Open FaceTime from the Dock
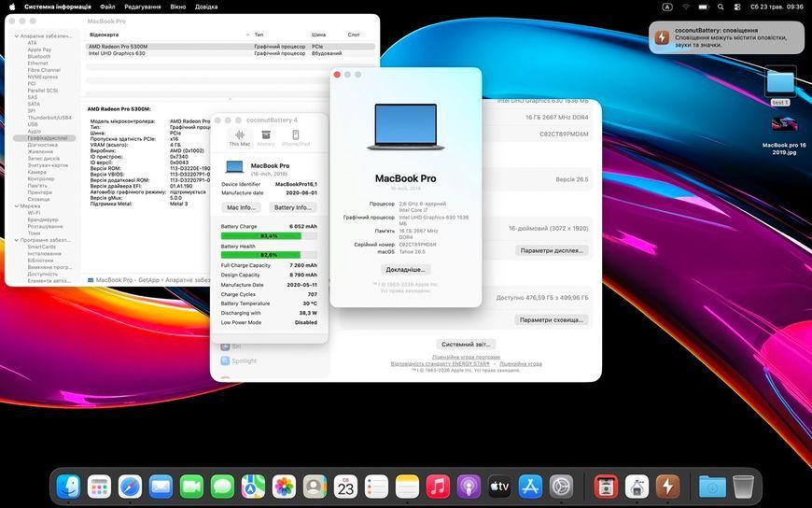This screenshot has width=812, height=508. click(191, 487)
